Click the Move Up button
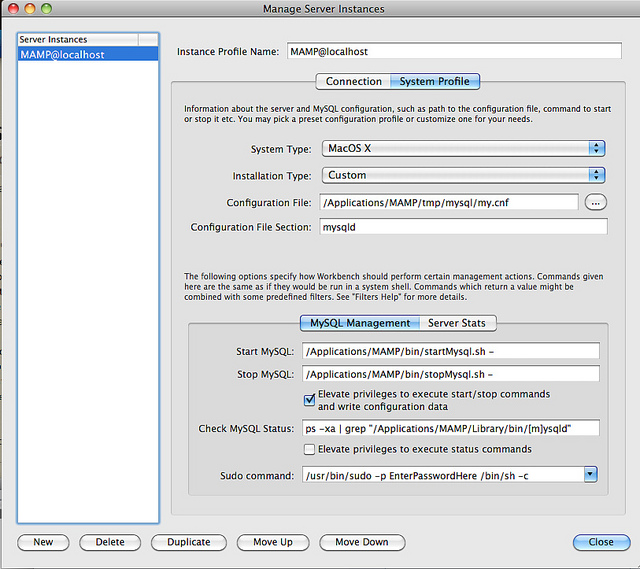640x569 pixels. pos(273,542)
